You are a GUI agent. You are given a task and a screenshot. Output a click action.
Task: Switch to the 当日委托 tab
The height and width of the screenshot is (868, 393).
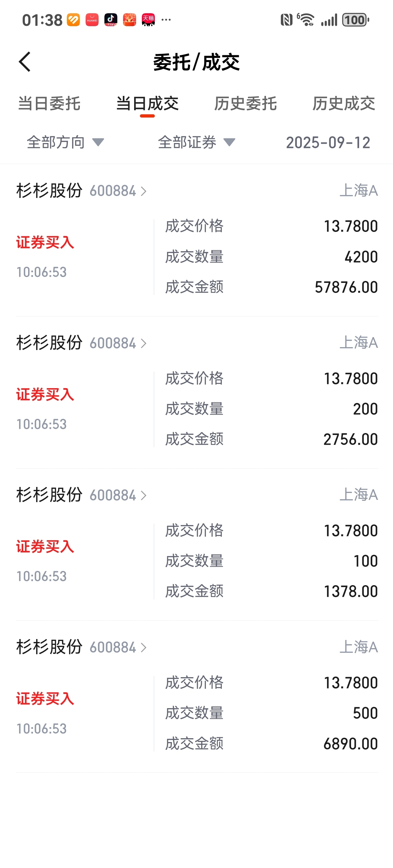[x=49, y=103]
